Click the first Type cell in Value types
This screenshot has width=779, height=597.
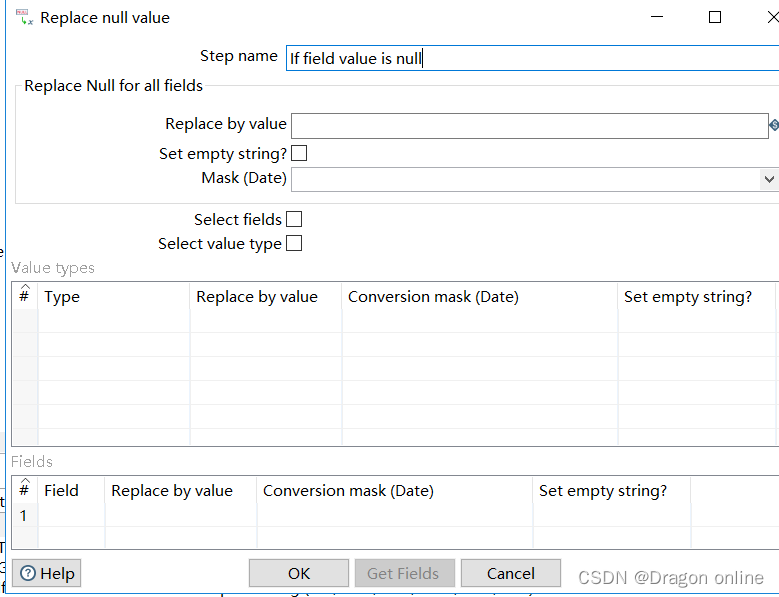pyautogui.click(x=114, y=321)
